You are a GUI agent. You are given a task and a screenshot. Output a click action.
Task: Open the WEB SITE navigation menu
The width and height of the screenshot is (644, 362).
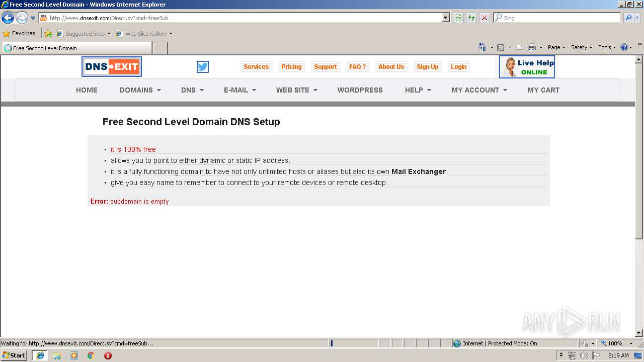point(297,90)
